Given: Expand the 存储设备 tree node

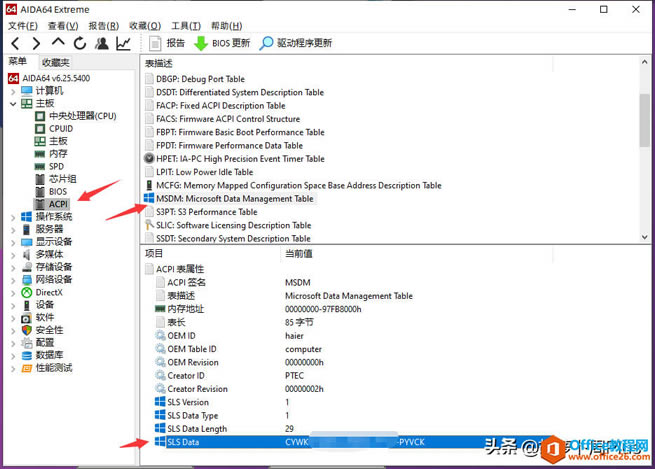Looking at the screenshot, I should point(13,267).
